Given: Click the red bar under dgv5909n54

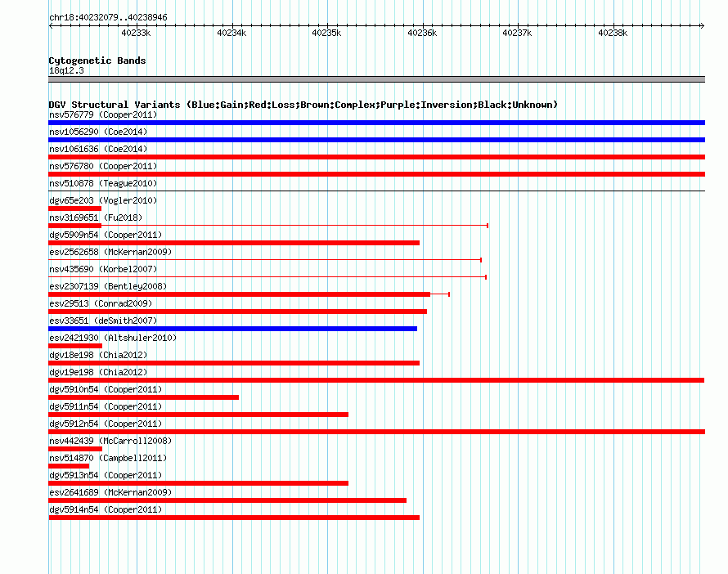Looking at the screenshot, I should (234, 243).
